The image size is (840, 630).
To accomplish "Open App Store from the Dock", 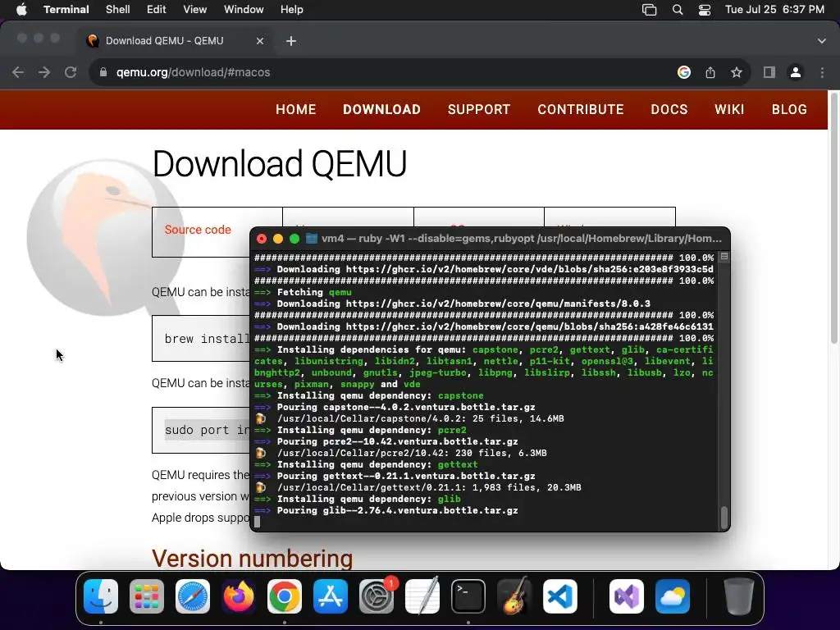I will click(331, 596).
